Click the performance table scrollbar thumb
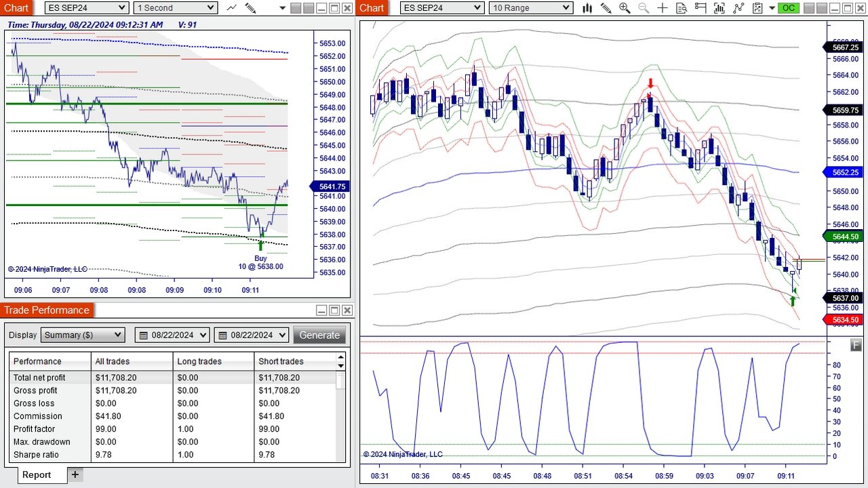 click(340, 380)
